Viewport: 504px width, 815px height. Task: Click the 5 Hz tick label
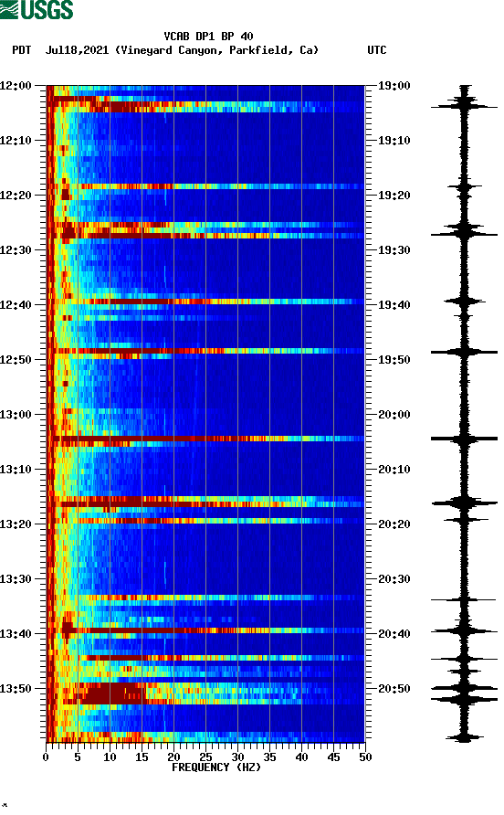(78, 757)
